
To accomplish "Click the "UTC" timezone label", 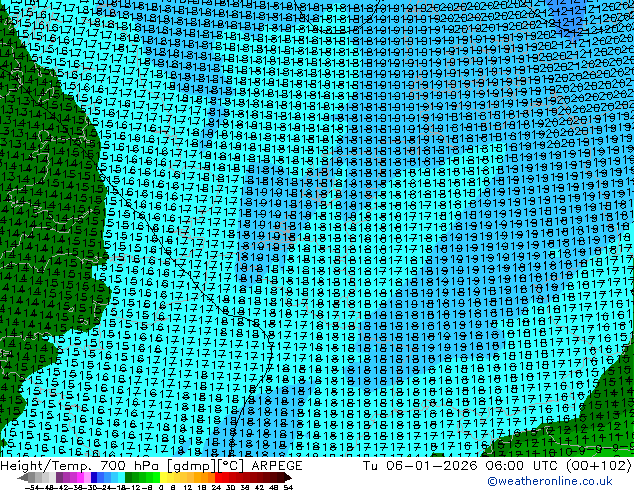I will tap(546, 465).
